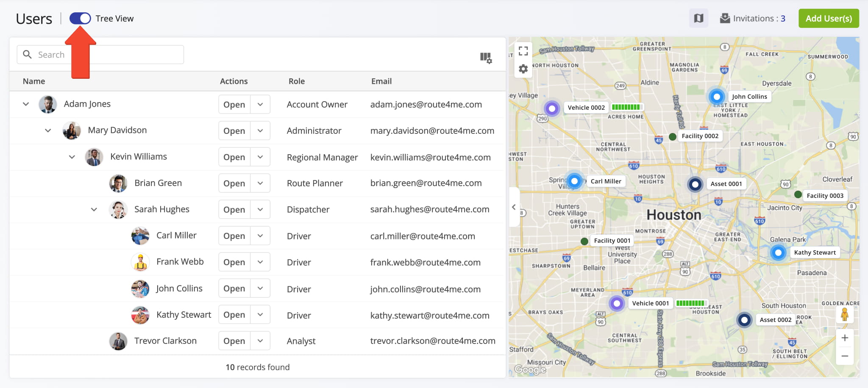Screen dimensions: 868x388
Task: Click Asset 0002 map marker
Action: pyautogui.click(x=744, y=320)
